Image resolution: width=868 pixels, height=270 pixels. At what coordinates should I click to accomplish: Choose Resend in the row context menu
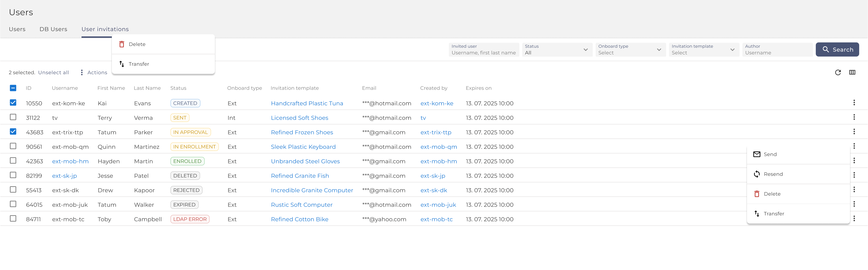pos(773,174)
